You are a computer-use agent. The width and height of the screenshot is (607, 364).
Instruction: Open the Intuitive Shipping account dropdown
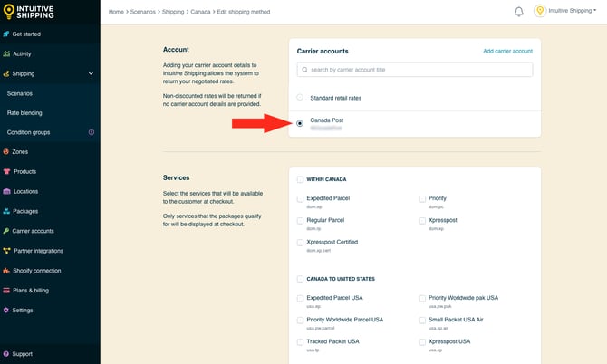pyautogui.click(x=573, y=11)
